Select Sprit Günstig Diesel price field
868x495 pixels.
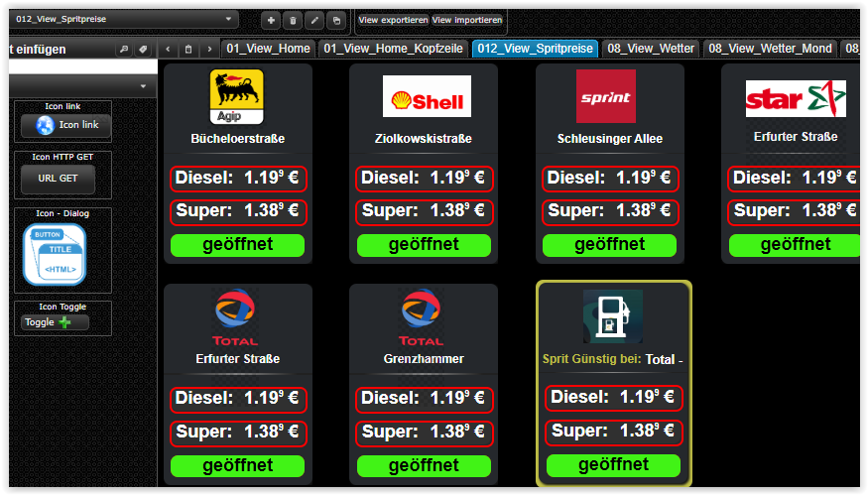613,398
